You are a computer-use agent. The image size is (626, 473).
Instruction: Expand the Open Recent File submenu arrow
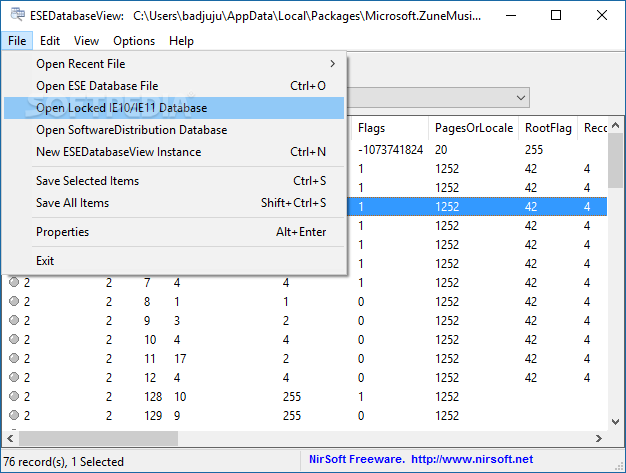pos(333,64)
